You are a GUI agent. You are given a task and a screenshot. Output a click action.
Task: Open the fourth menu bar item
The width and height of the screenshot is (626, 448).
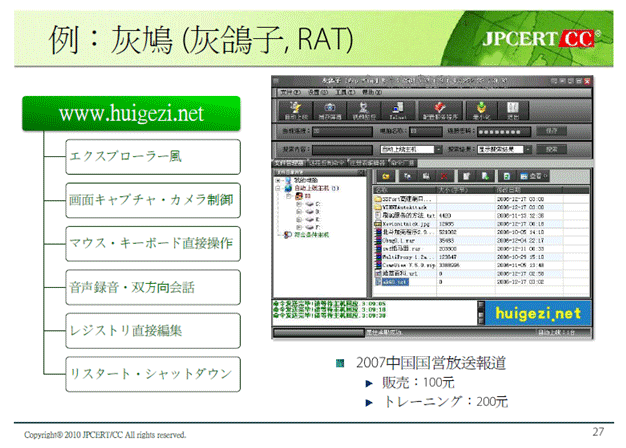coord(372,92)
